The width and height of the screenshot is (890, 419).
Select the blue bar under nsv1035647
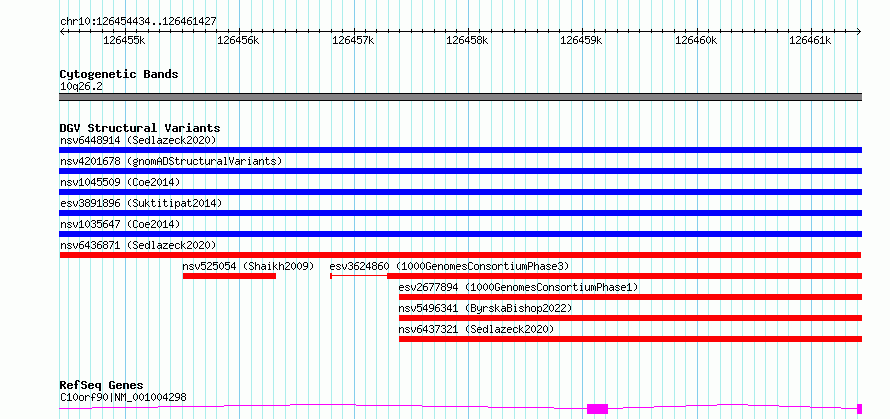[461, 234]
